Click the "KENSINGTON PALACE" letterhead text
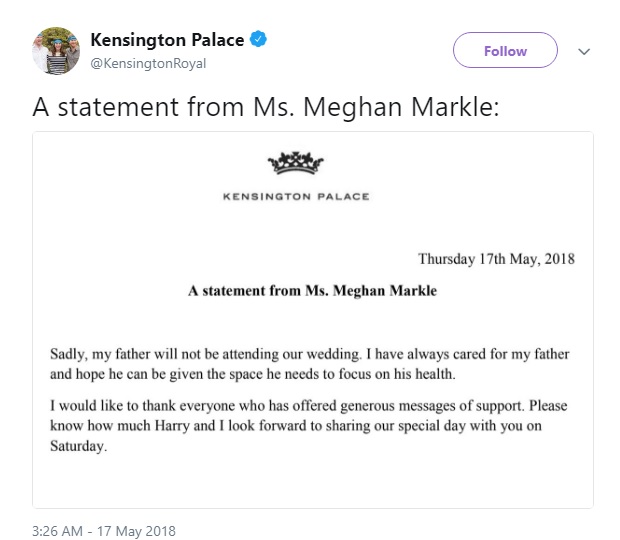The image size is (620, 540). 296,196
